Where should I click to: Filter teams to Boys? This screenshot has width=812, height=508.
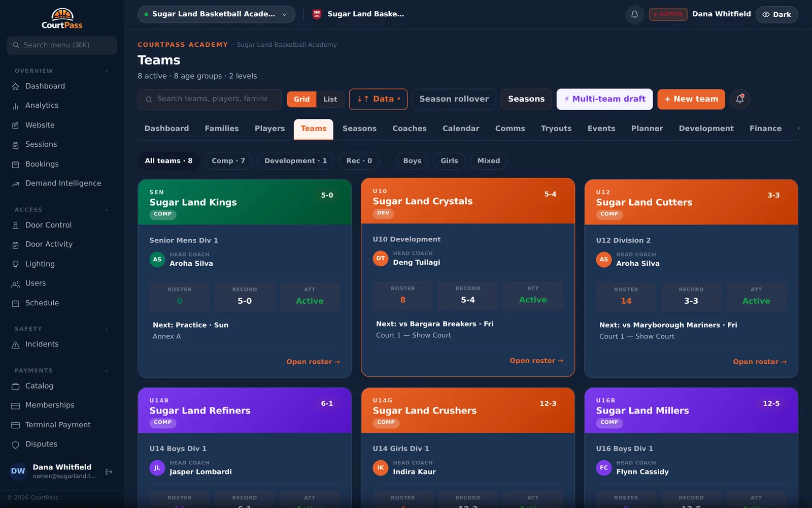(412, 161)
